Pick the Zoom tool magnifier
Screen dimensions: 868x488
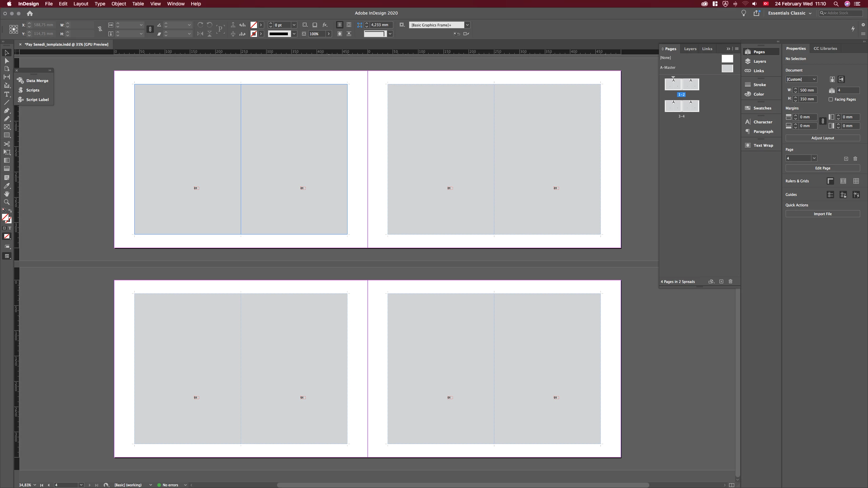point(6,202)
